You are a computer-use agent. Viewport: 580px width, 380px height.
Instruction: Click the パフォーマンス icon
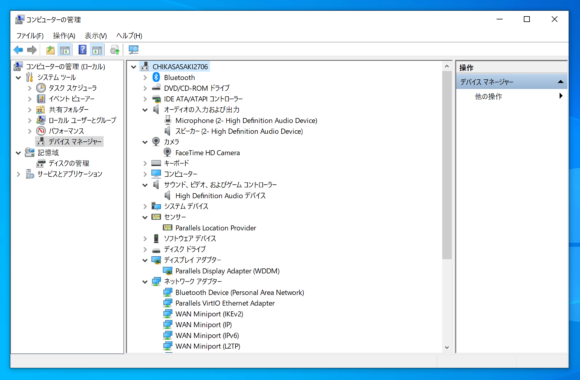click(x=41, y=131)
